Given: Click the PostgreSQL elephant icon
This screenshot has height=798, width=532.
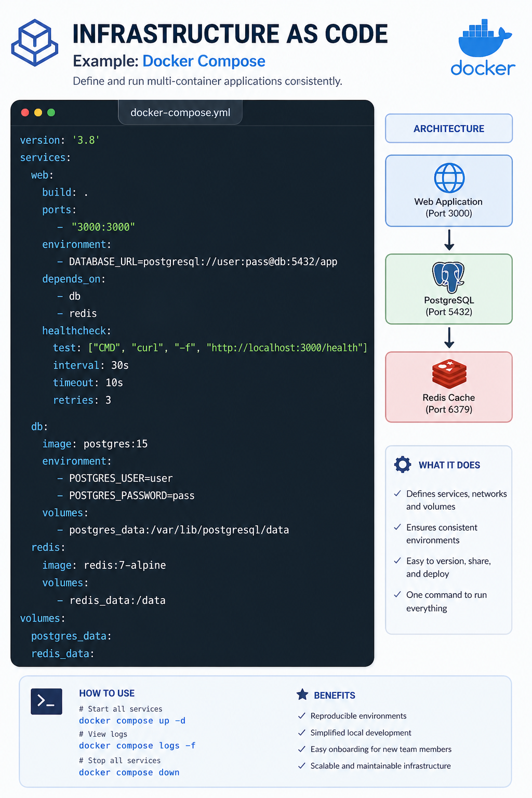Looking at the screenshot, I should (448, 277).
